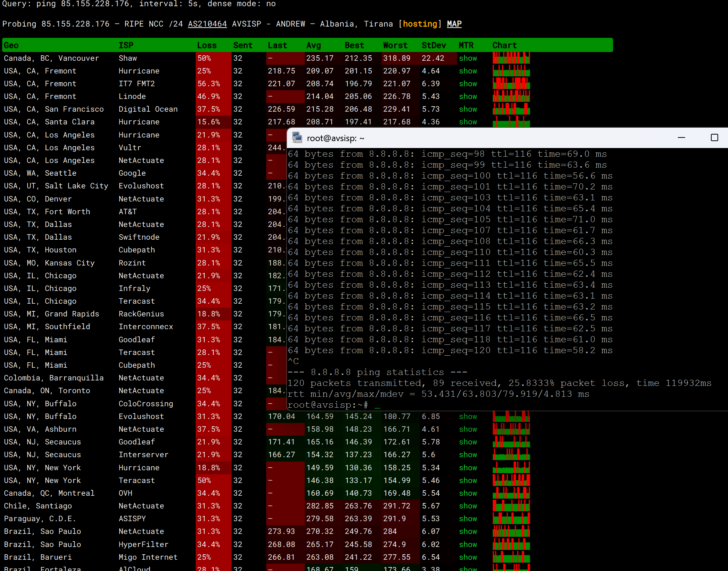The height and width of the screenshot is (571, 728).
Task: Click the Sent column header
Action: [243, 45]
